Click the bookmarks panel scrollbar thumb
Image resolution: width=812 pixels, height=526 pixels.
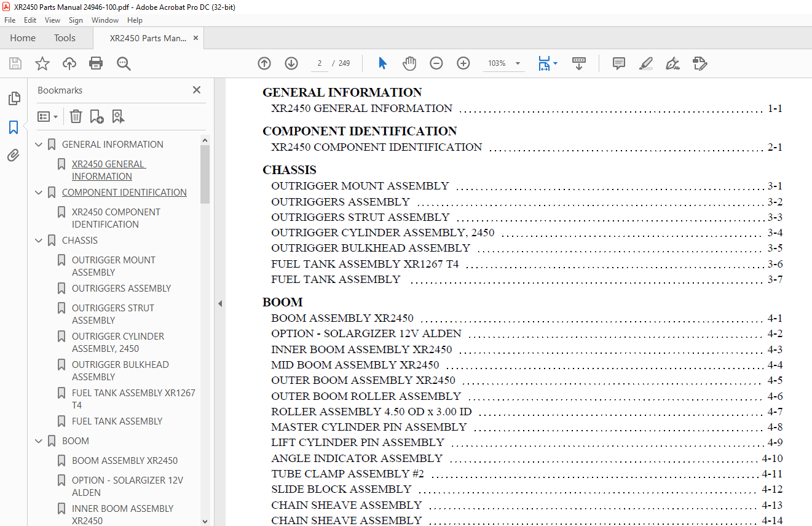click(205, 175)
